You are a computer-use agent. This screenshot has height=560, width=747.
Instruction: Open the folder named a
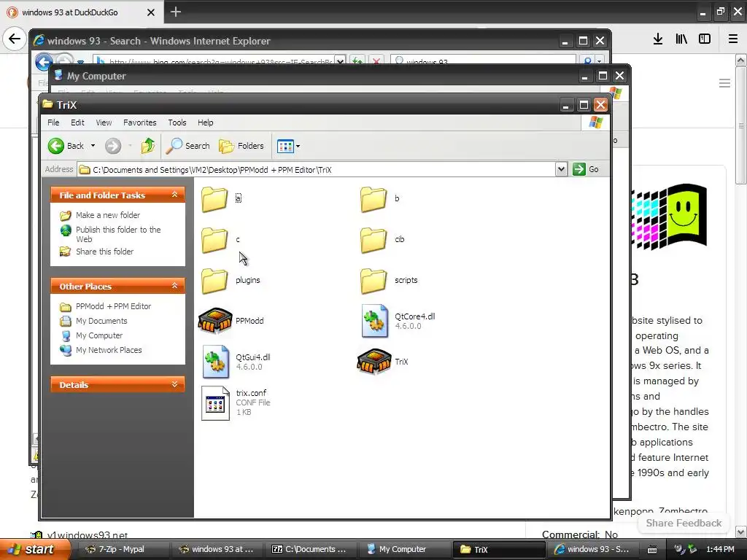click(x=214, y=198)
